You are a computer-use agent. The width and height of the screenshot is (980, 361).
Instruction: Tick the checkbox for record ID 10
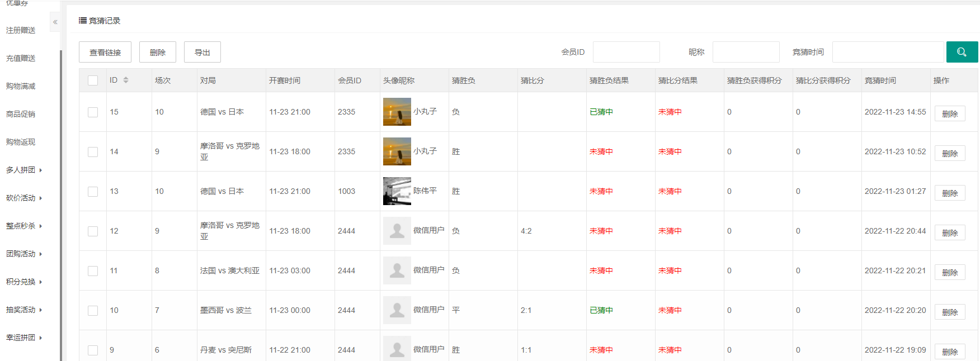(93, 311)
